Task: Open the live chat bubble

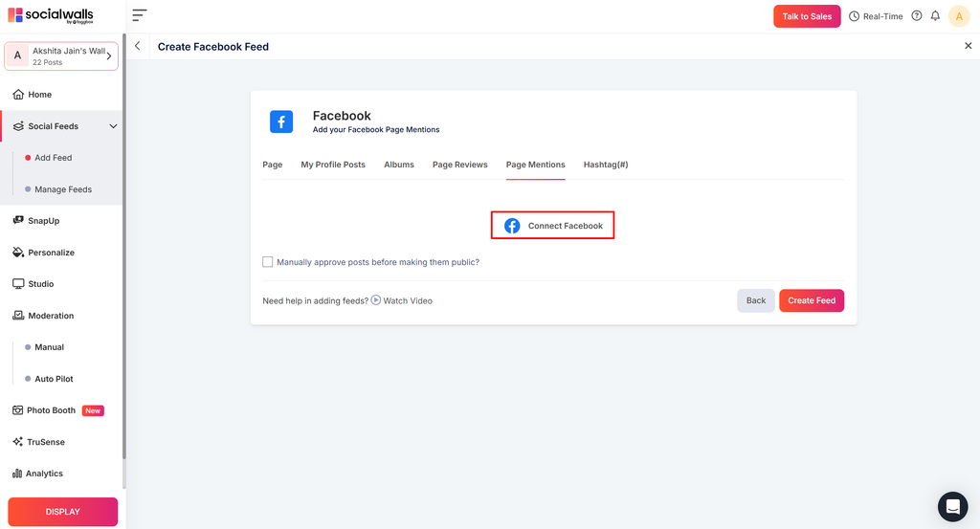Action: 952,506
